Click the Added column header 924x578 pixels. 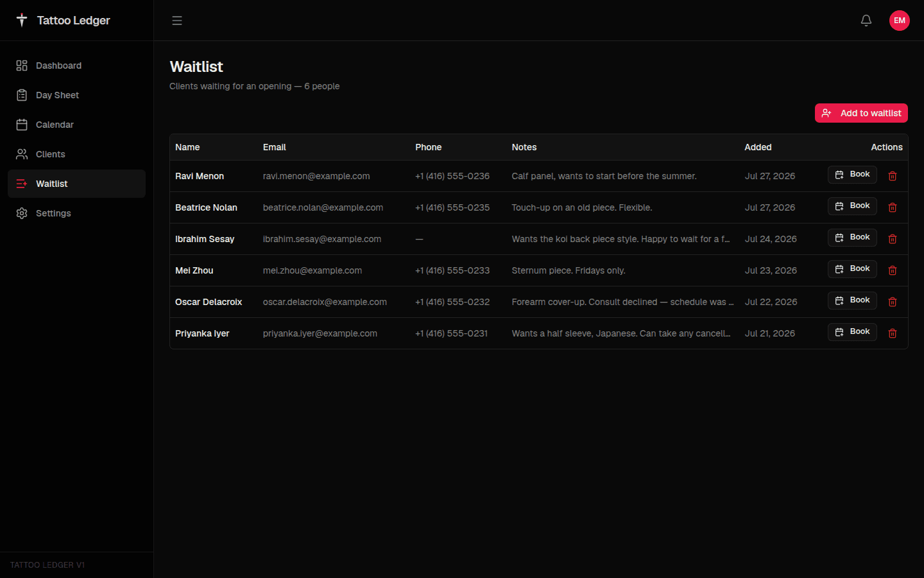click(758, 147)
